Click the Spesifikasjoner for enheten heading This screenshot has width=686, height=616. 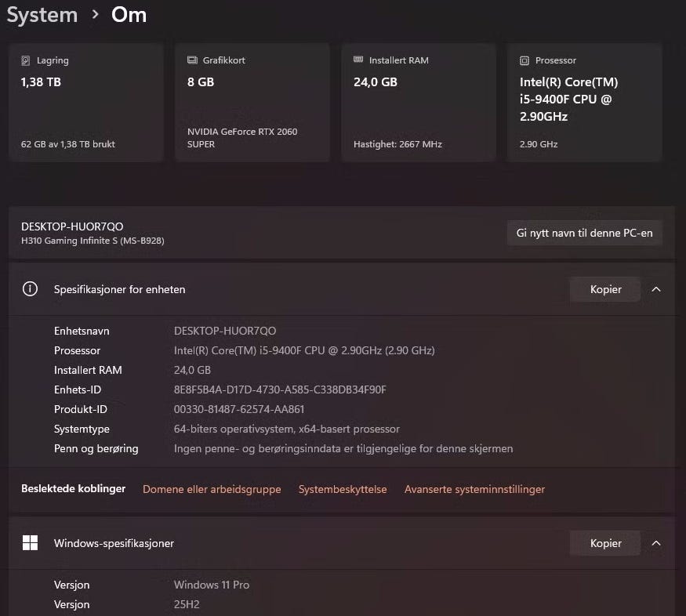pos(119,289)
